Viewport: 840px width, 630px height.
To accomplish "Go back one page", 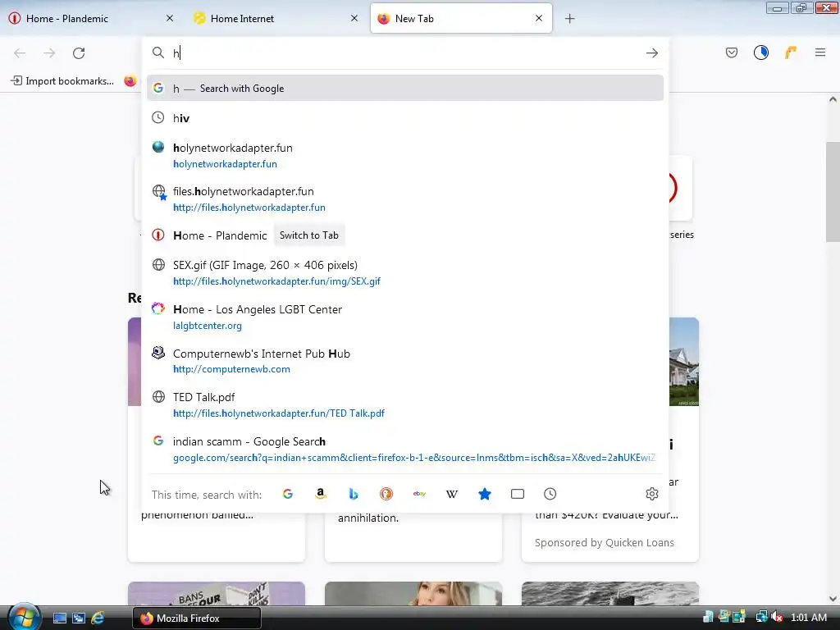I will point(20,53).
